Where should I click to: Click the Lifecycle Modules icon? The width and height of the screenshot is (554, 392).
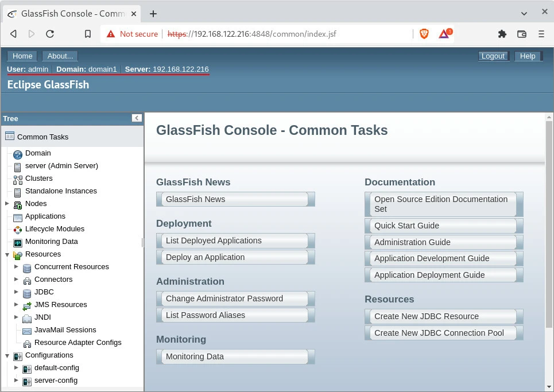[17, 230]
